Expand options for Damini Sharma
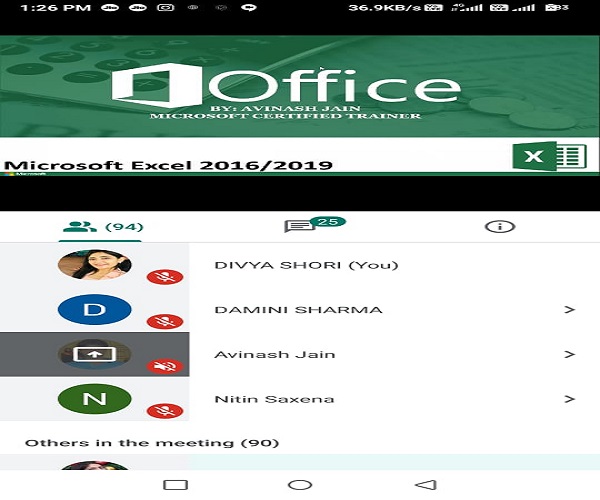This screenshot has width=600, height=500. pos(569,309)
